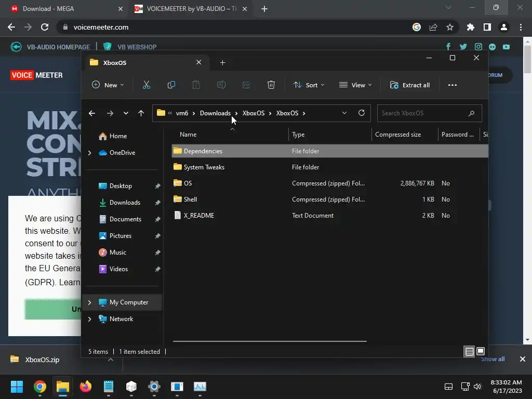The height and width of the screenshot is (399, 532).
Task: Expand the Network tree node
Action: (x=89, y=319)
